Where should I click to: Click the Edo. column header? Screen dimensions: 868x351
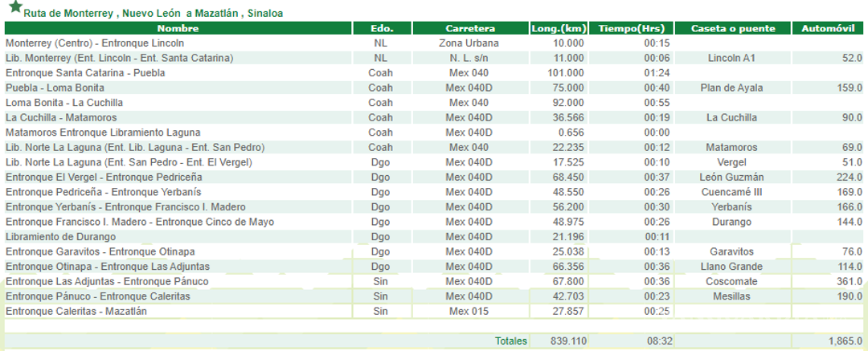[384, 28]
